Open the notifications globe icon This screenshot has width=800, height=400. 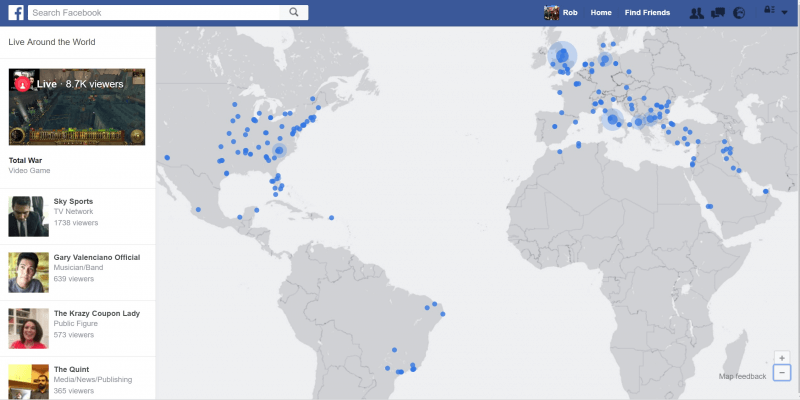coord(739,13)
